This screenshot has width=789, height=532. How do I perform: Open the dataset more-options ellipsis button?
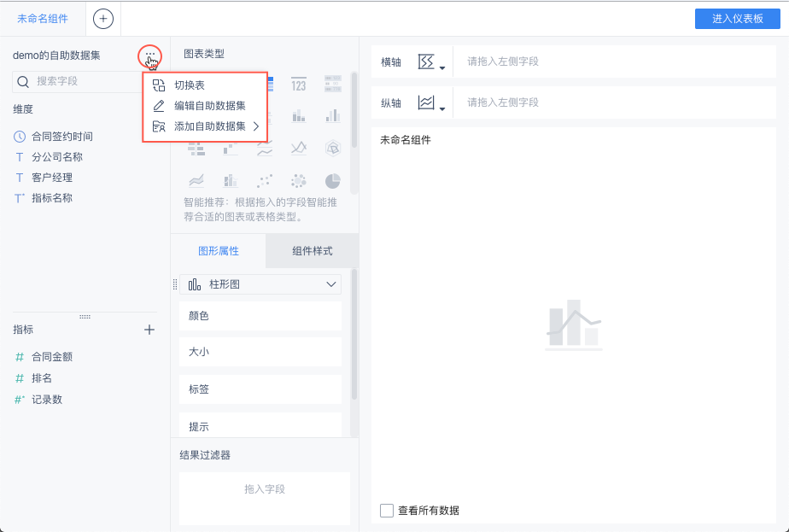tap(149, 55)
